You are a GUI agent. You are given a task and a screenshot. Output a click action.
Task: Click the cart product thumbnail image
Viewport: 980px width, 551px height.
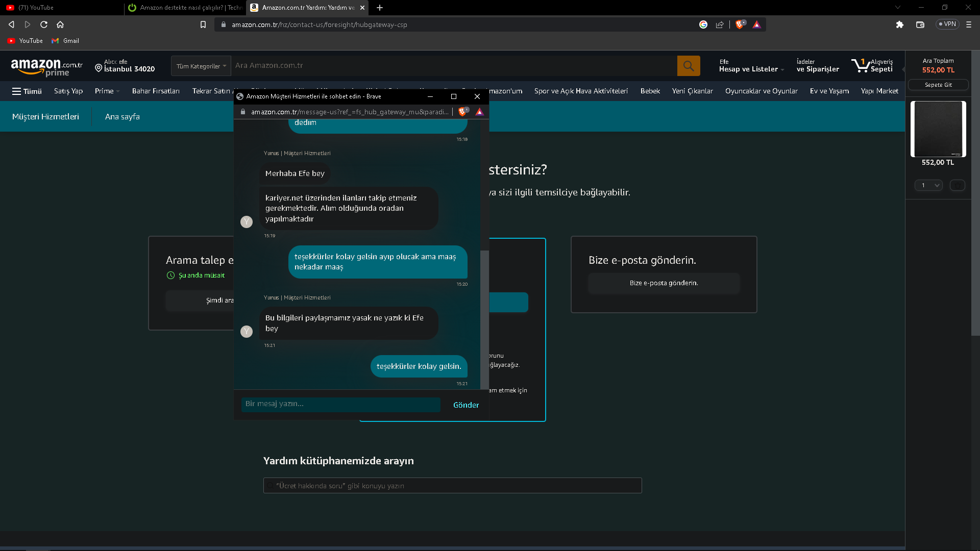[938, 129]
